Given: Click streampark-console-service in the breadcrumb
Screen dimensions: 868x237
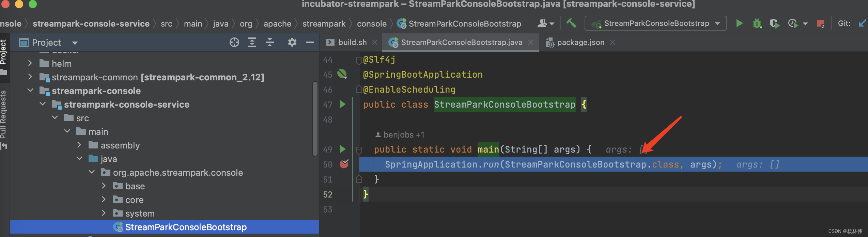Looking at the screenshot, I should [x=91, y=23].
